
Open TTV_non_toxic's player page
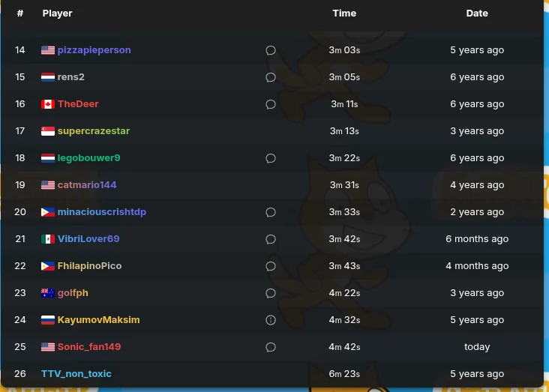click(76, 374)
